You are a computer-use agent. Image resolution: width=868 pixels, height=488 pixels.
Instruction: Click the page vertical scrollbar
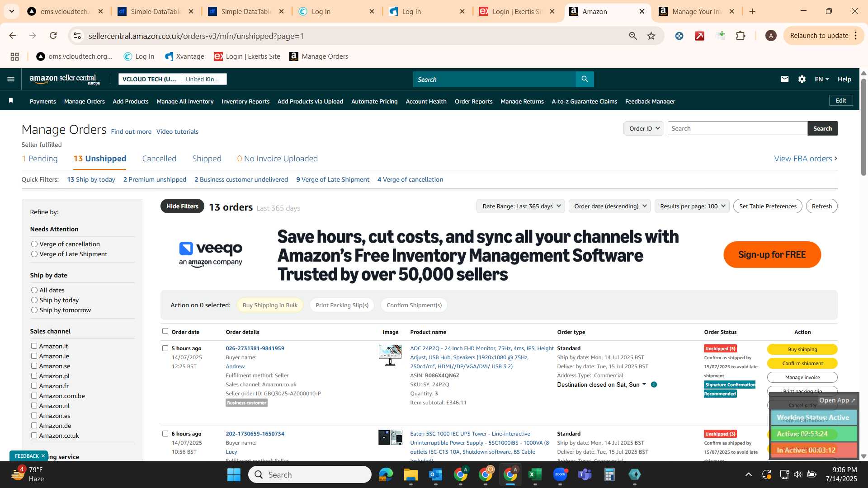point(863,127)
